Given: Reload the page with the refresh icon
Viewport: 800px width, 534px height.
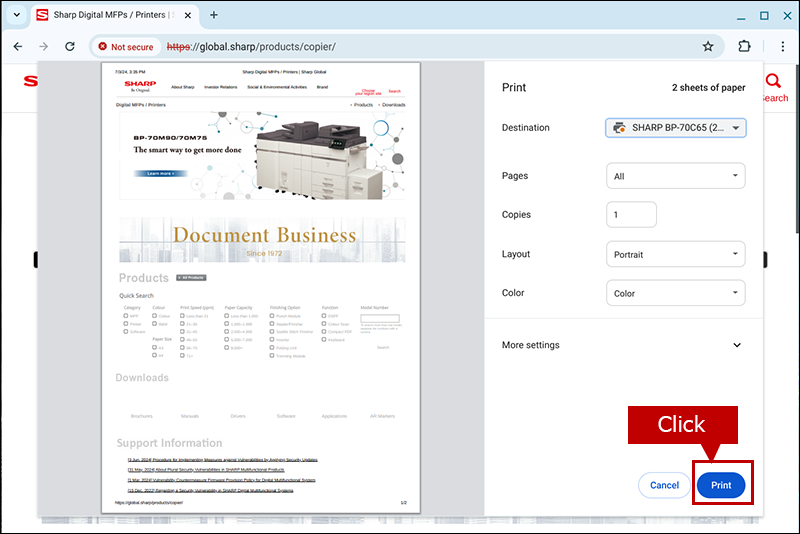Looking at the screenshot, I should [70, 46].
